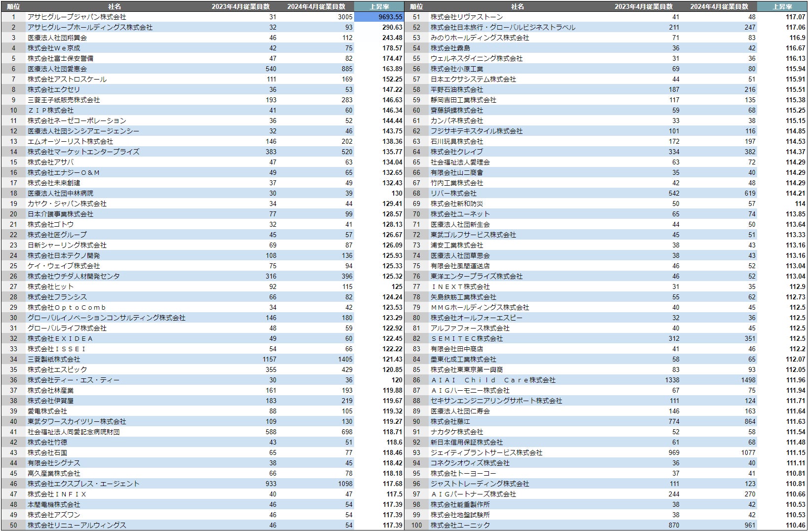Select the 株式会社ゴトウ cell
The height and width of the screenshot is (532, 809).
coord(50,224)
